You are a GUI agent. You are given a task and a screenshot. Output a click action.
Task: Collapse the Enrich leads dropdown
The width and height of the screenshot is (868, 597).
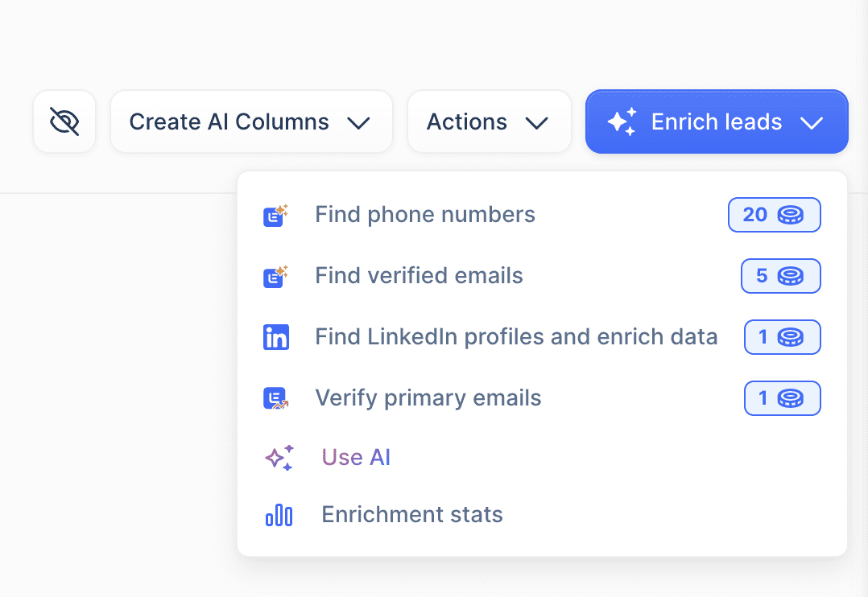coord(811,122)
